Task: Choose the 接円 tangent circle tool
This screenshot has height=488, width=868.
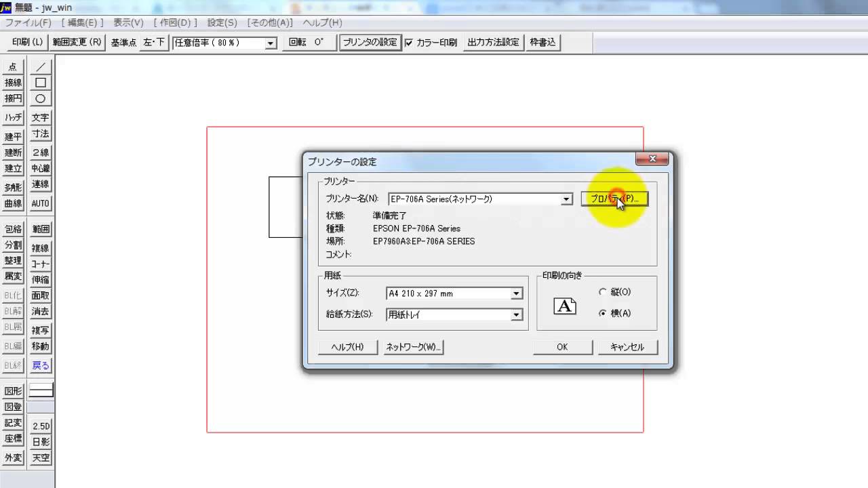Action: 13,98
